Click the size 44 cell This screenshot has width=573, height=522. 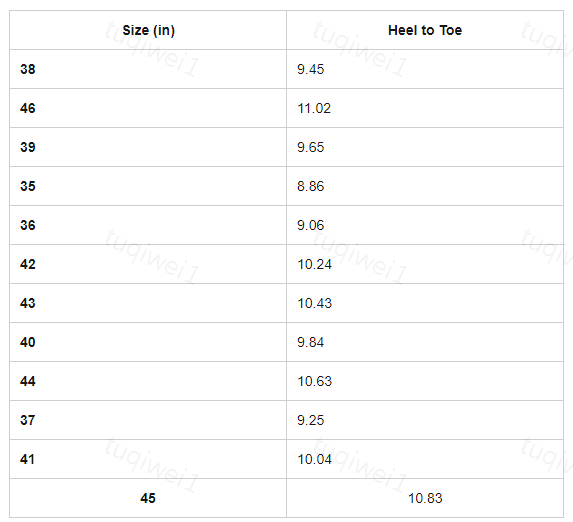[x=148, y=381]
